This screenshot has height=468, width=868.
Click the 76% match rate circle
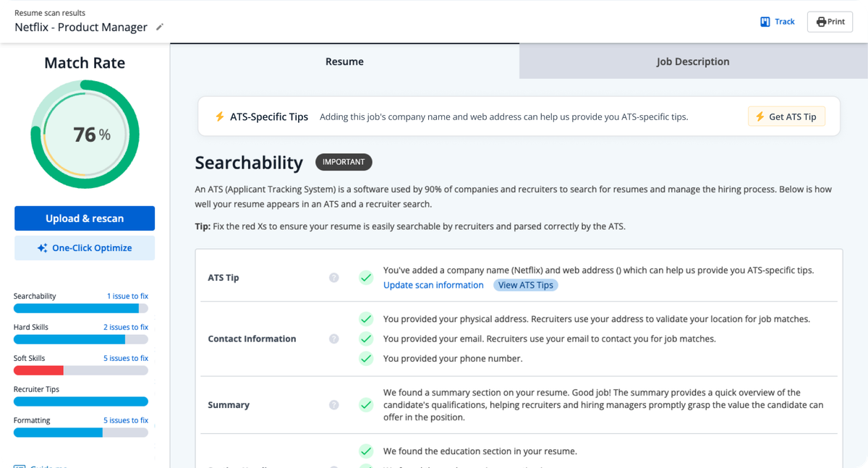(x=85, y=135)
